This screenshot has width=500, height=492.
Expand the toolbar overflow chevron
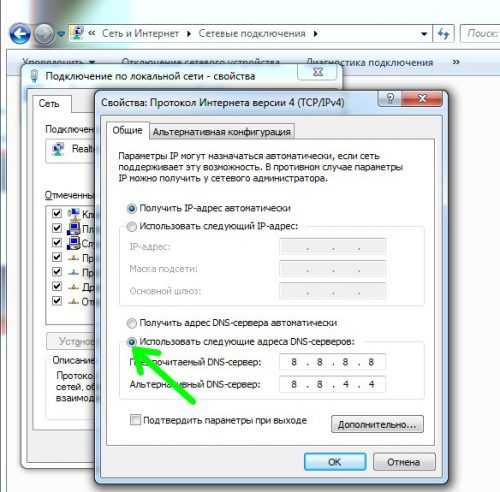456,62
